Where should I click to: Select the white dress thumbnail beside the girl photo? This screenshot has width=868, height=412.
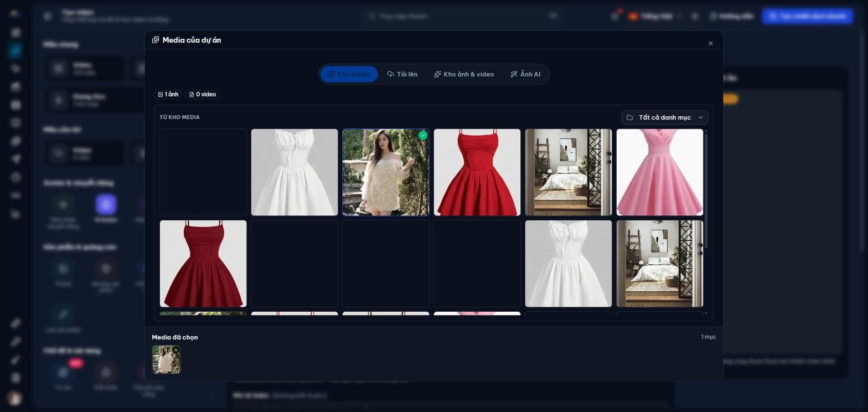pos(294,172)
